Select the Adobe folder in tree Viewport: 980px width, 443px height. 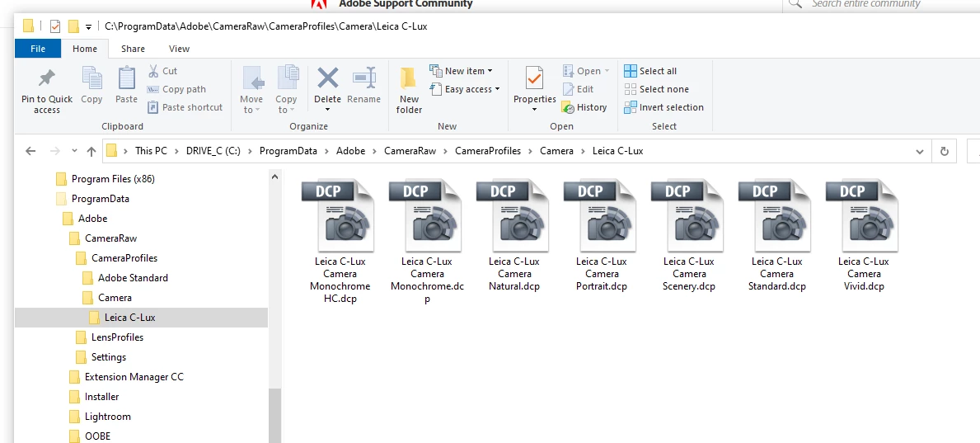tap(92, 219)
